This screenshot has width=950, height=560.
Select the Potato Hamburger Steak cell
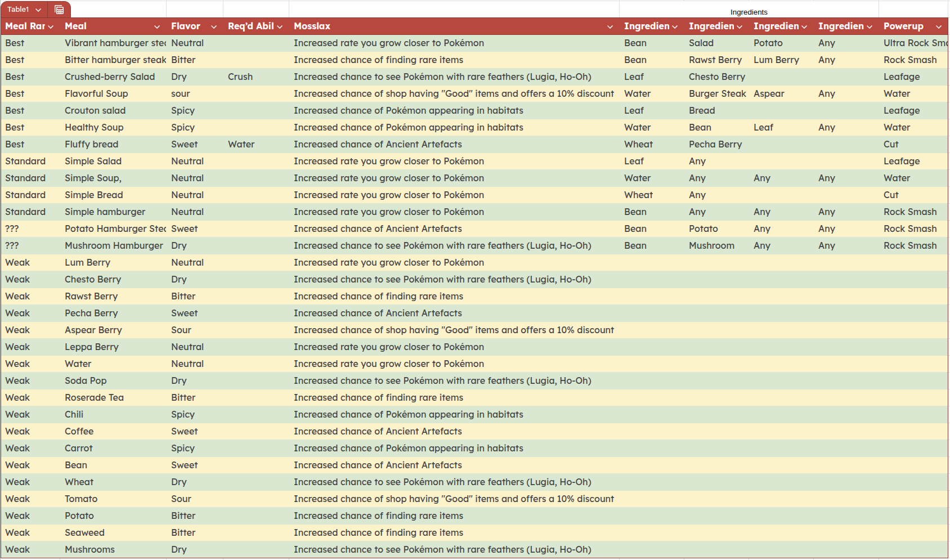pyautogui.click(x=113, y=229)
